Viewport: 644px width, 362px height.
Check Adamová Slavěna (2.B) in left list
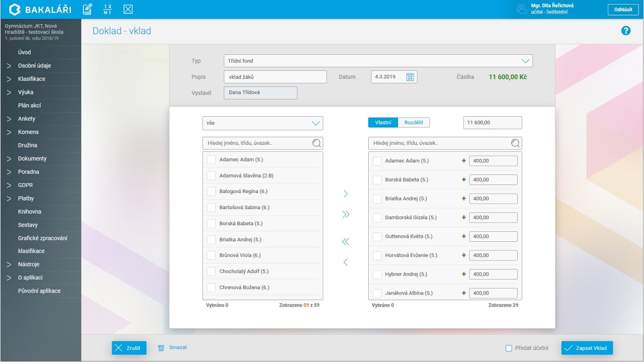point(211,175)
